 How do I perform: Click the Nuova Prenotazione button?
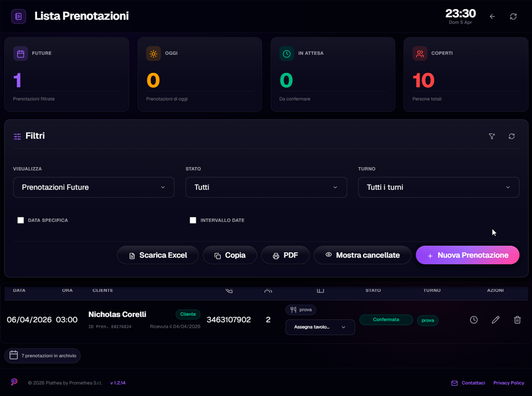(x=467, y=255)
